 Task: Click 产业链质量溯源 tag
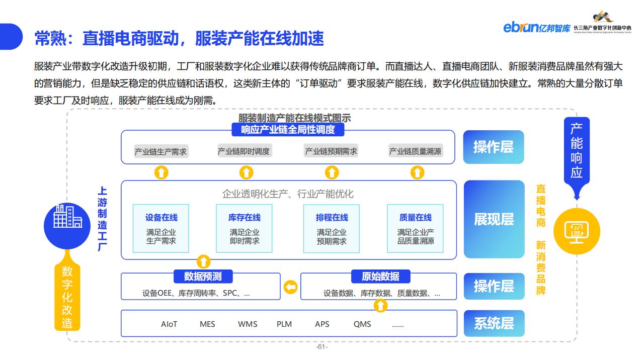click(x=416, y=151)
